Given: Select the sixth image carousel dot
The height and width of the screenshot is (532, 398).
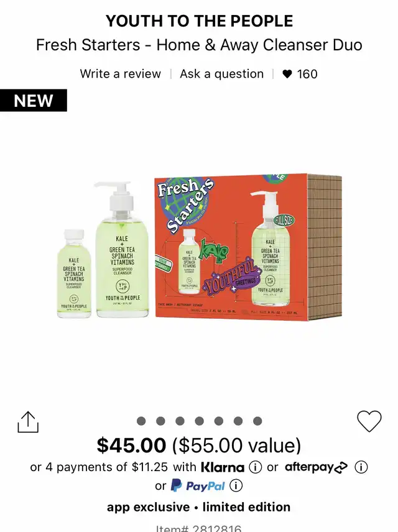Looking at the screenshot, I should click(238, 421).
